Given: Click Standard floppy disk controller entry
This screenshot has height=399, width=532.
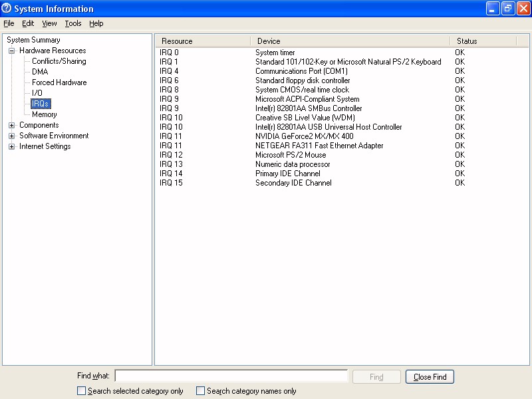Looking at the screenshot, I should coord(303,80).
